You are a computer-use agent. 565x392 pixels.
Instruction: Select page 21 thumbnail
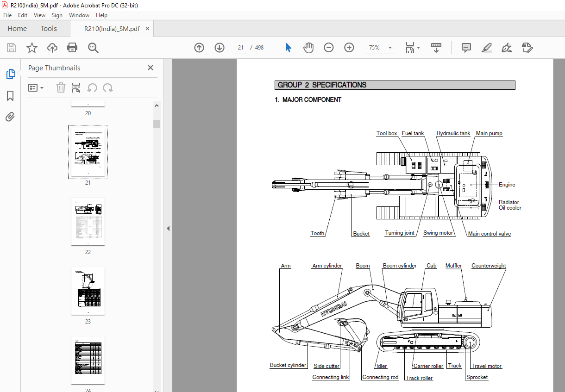(x=88, y=152)
